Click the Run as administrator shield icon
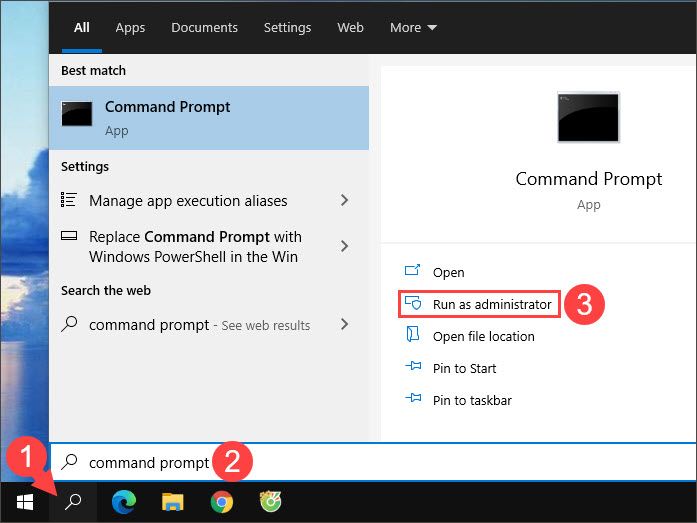The height and width of the screenshot is (523, 697). tap(413, 303)
